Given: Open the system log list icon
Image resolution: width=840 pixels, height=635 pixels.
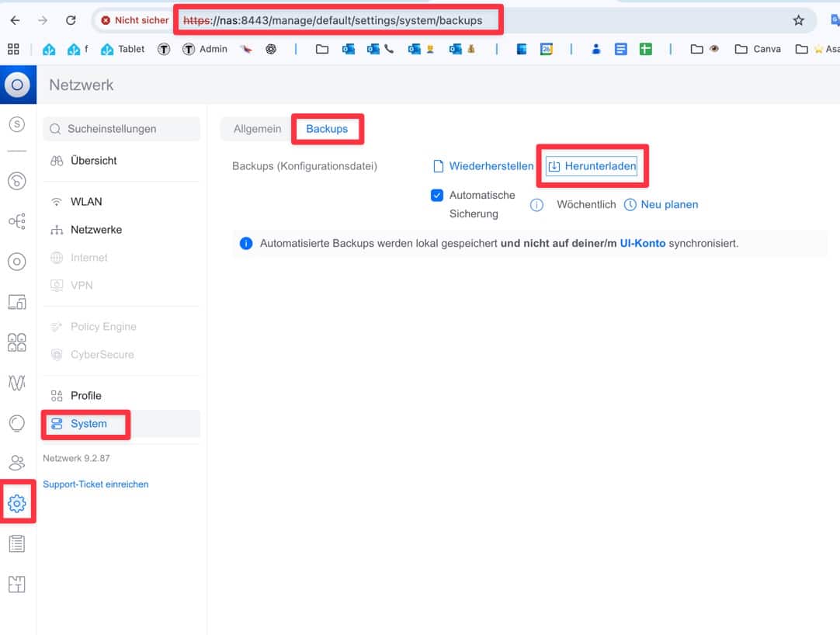Looking at the screenshot, I should coord(16,544).
